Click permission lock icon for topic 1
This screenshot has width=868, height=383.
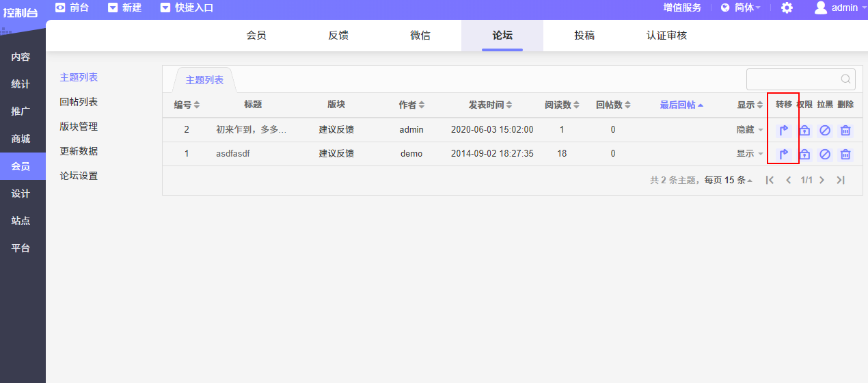pos(804,154)
